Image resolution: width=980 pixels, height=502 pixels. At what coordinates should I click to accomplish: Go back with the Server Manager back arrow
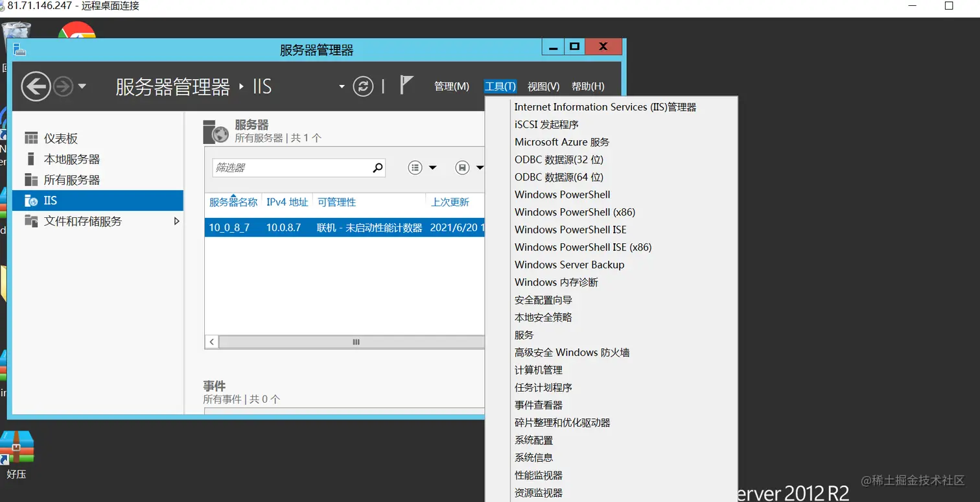(x=36, y=86)
